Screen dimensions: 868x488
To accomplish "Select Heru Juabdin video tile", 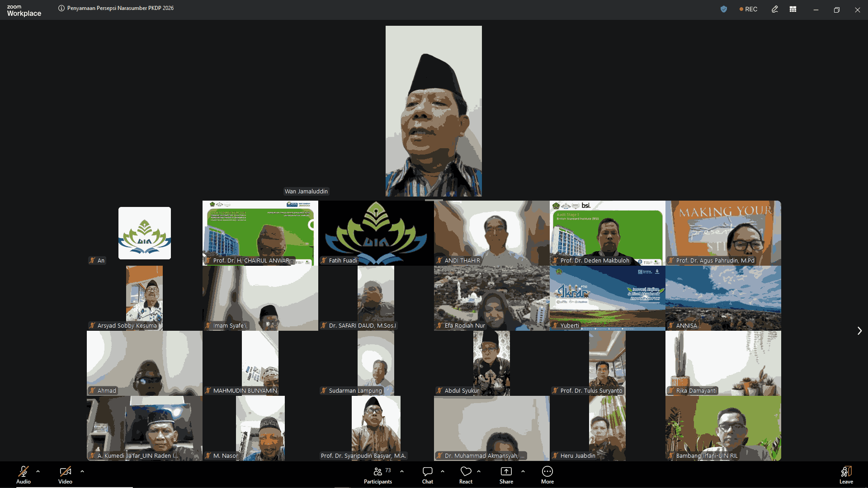I will [x=608, y=428].
